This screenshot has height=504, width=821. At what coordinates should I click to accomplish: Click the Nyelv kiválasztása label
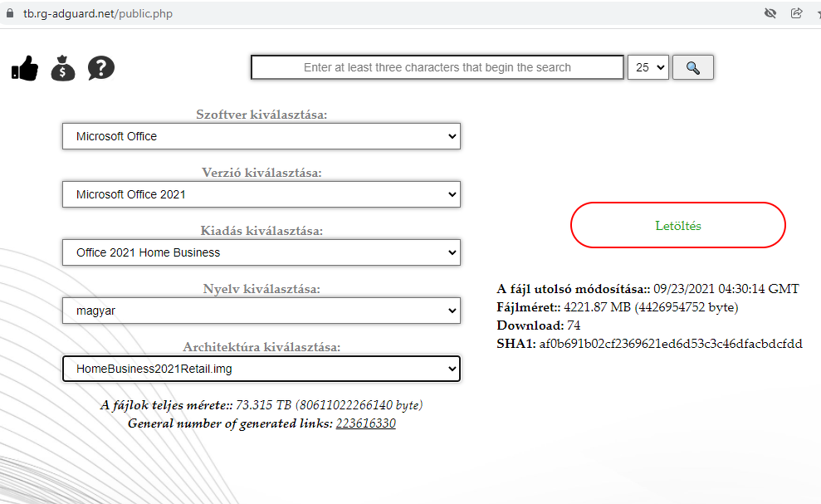point(261,289)
